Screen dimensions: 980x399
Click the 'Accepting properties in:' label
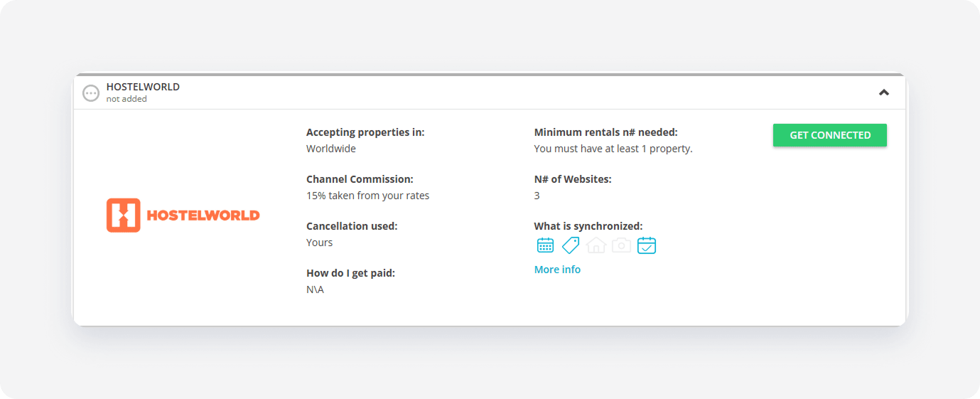[x=365, y=132]
